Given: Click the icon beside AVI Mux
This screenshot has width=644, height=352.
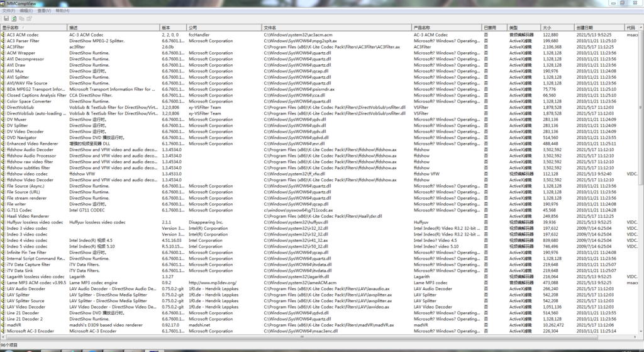Looking at the screenshot, I should pyautogui.click(x=3, y=71).
